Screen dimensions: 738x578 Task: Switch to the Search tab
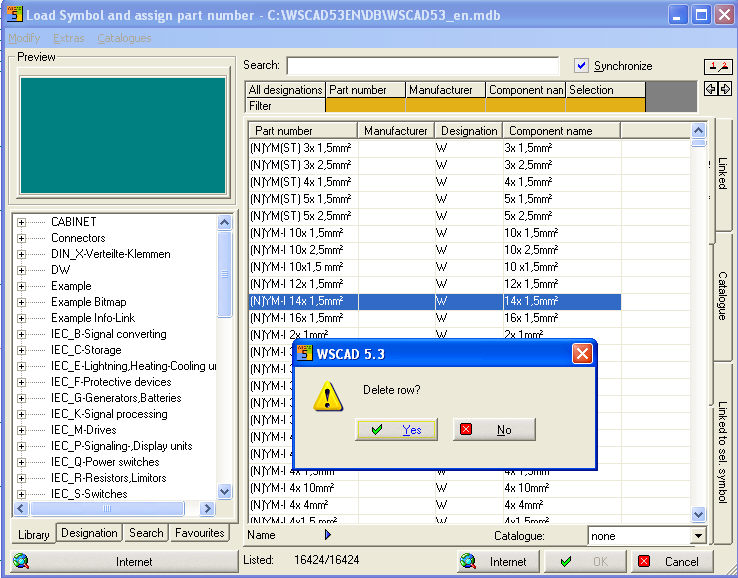point(146,533)
